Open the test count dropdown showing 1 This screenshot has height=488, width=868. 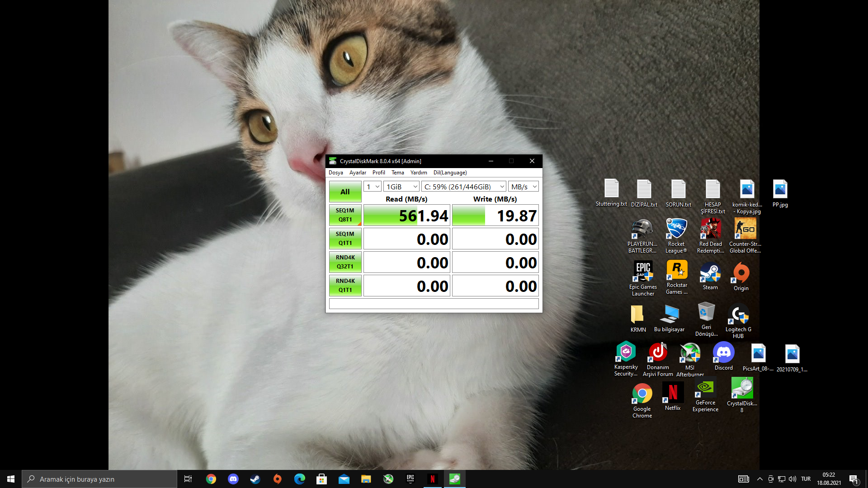[x=373, y=187]
